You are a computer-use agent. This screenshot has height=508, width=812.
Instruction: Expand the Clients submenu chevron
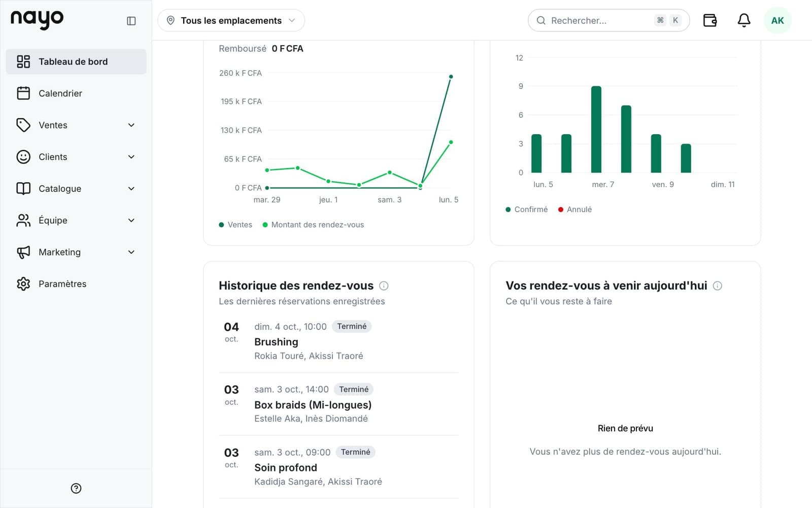[131, 156]
